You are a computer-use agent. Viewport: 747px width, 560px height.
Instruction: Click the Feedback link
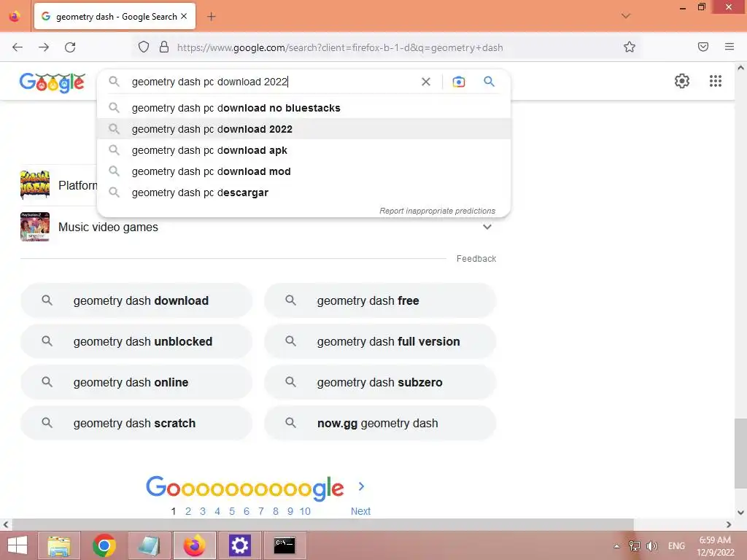pyautogui.click(x=476, y=259)
